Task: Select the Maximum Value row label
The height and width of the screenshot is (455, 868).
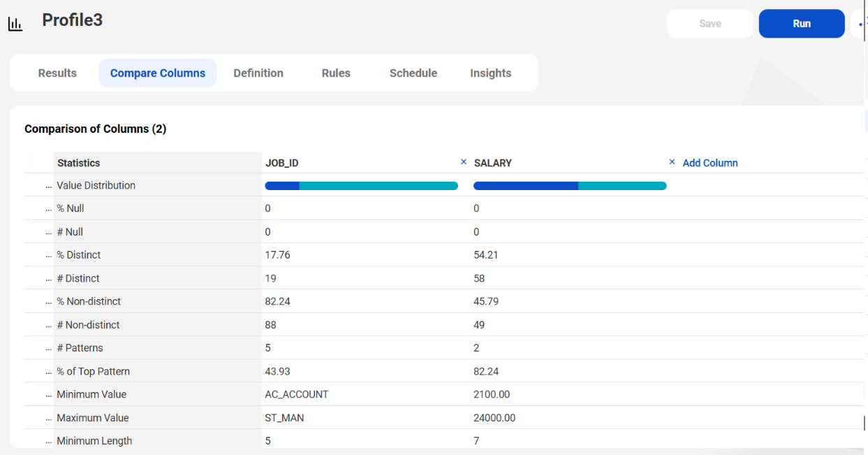Action: coord(93,418)
